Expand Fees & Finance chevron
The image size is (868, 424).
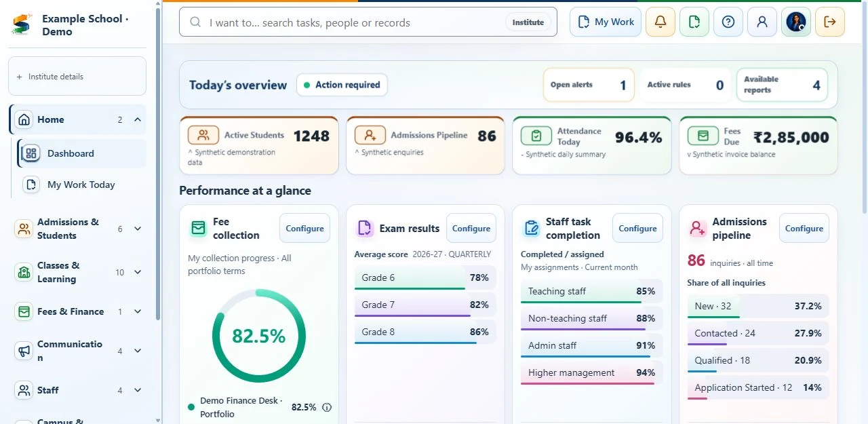pyautogui.click(x=138, y=311)
